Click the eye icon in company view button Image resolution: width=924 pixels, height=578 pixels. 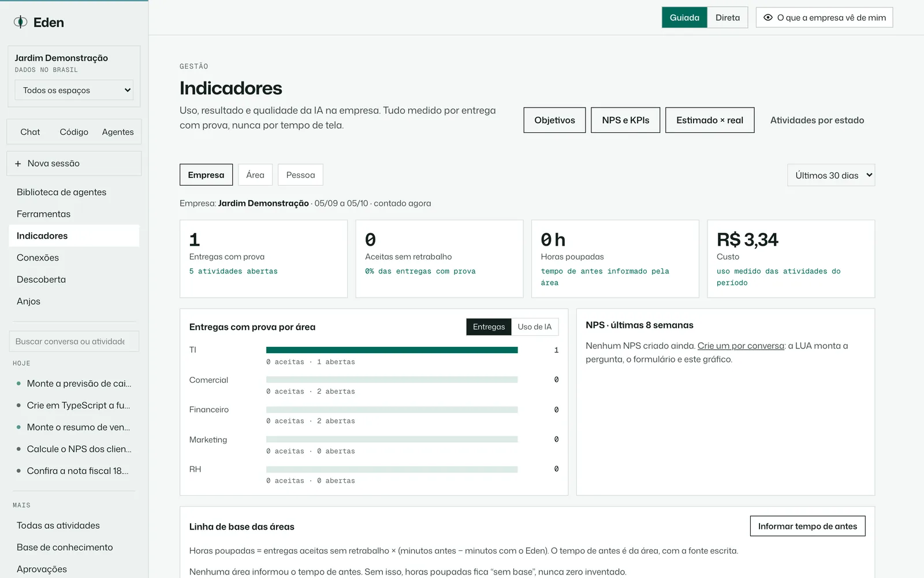(x=768, y=17)
